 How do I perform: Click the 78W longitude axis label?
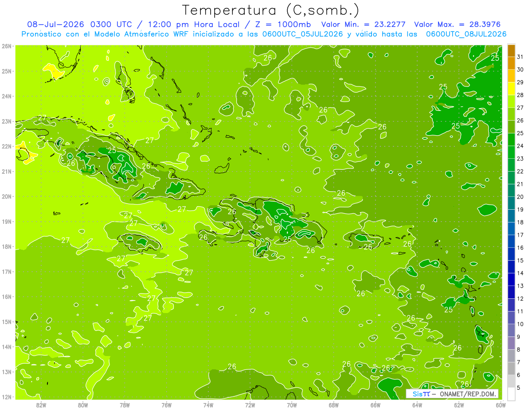pos(125,405)
